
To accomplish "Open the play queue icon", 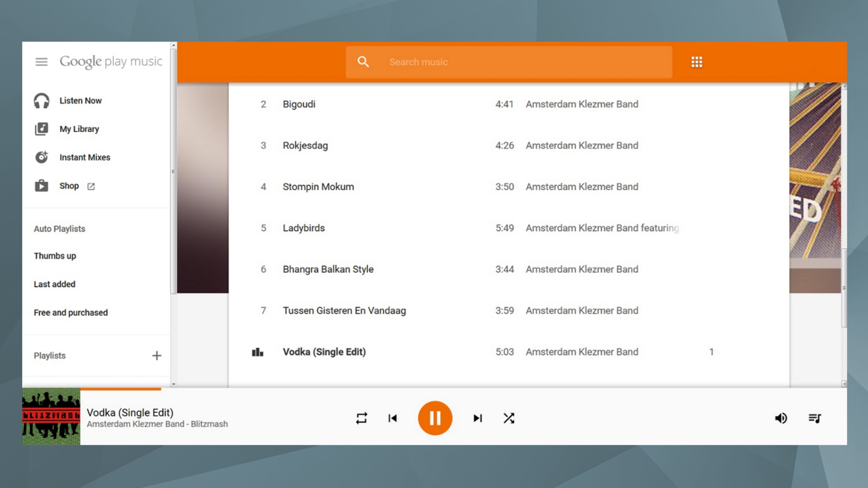I will (x=815, y=418).
